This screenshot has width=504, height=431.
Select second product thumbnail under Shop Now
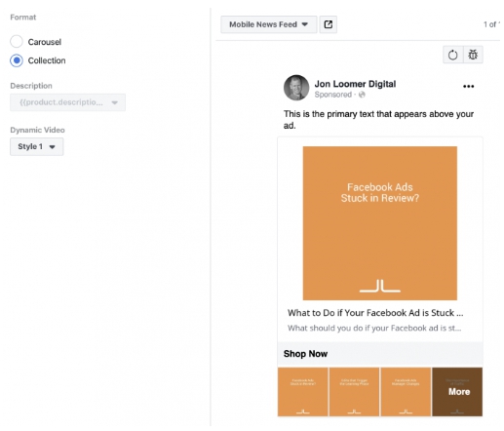[x=354, y=392]
